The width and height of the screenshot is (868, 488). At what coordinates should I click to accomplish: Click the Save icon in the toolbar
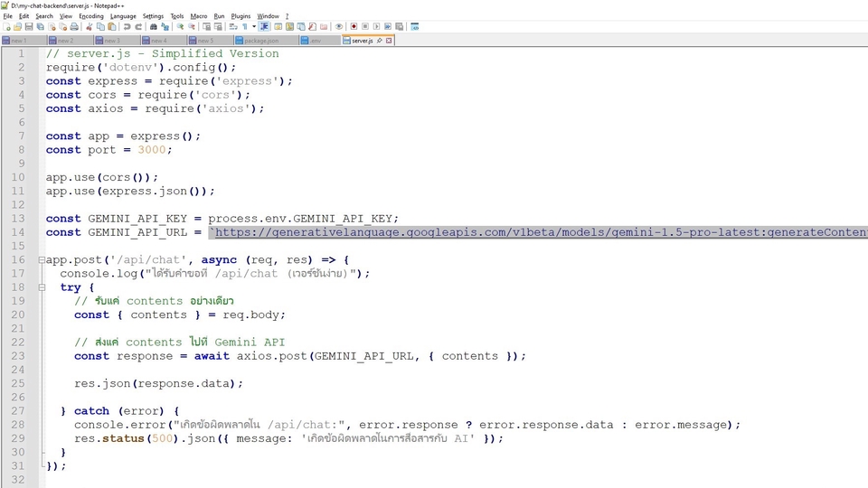(28, 27)
